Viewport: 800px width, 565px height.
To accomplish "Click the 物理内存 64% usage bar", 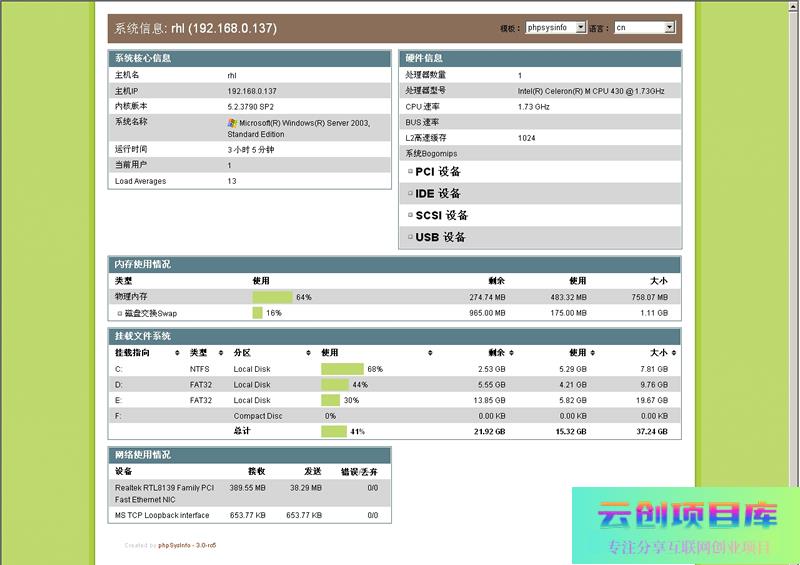I will pos(272,297).
